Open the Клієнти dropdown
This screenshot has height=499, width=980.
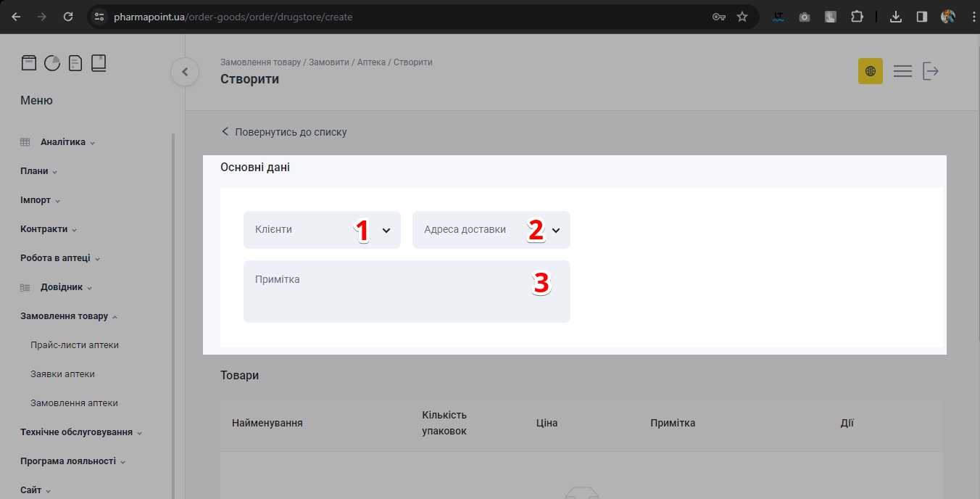tap(322, 230)
